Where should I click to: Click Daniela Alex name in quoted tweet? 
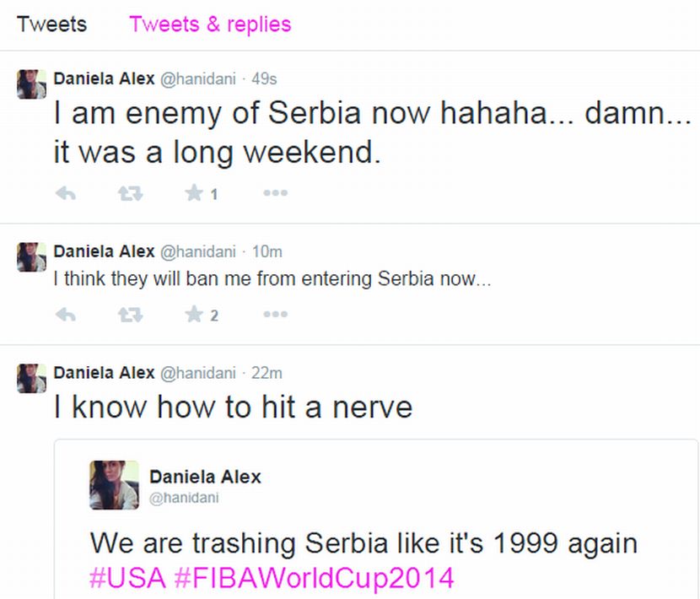coord(205,477)
